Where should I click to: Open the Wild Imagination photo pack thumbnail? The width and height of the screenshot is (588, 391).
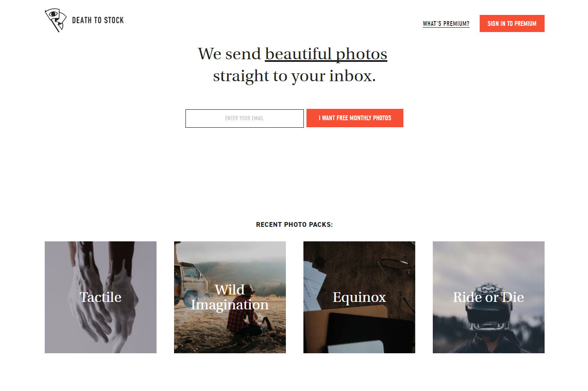coord(230,297)
